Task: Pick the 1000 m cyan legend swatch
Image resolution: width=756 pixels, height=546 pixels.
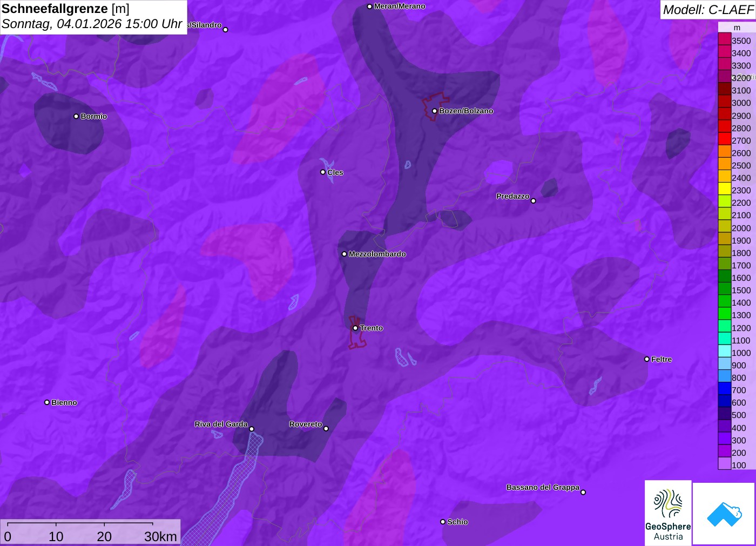Action: [724, 351]
